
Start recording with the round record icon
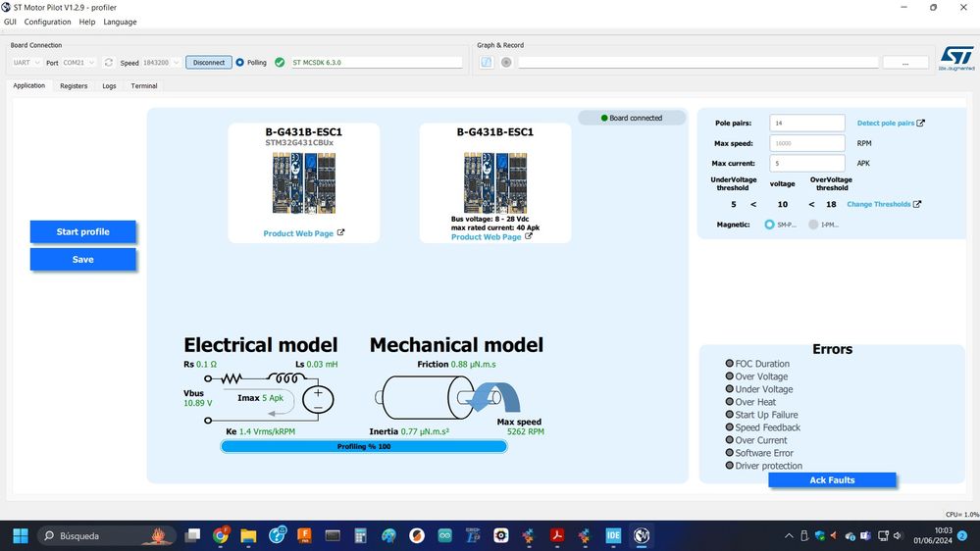click(506, 63)
